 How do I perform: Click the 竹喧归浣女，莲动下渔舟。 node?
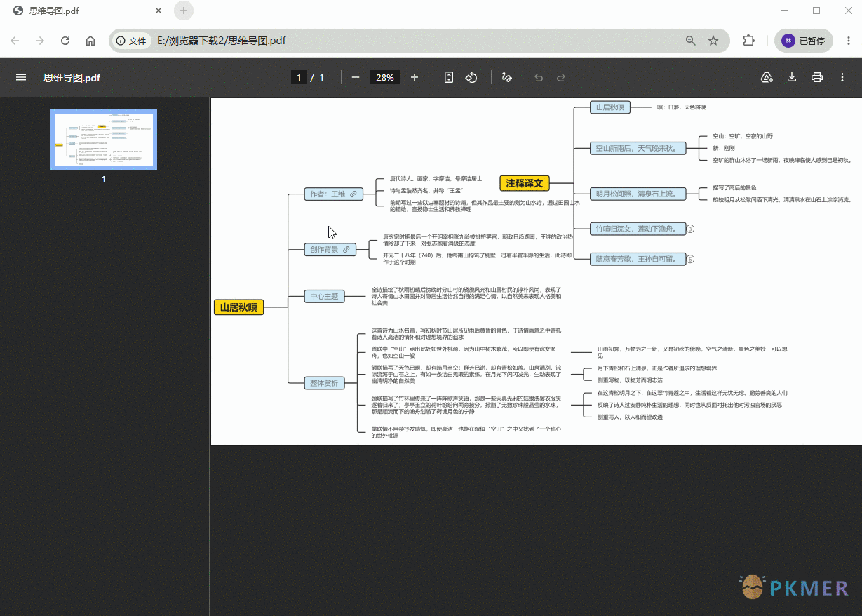(638, 229)
